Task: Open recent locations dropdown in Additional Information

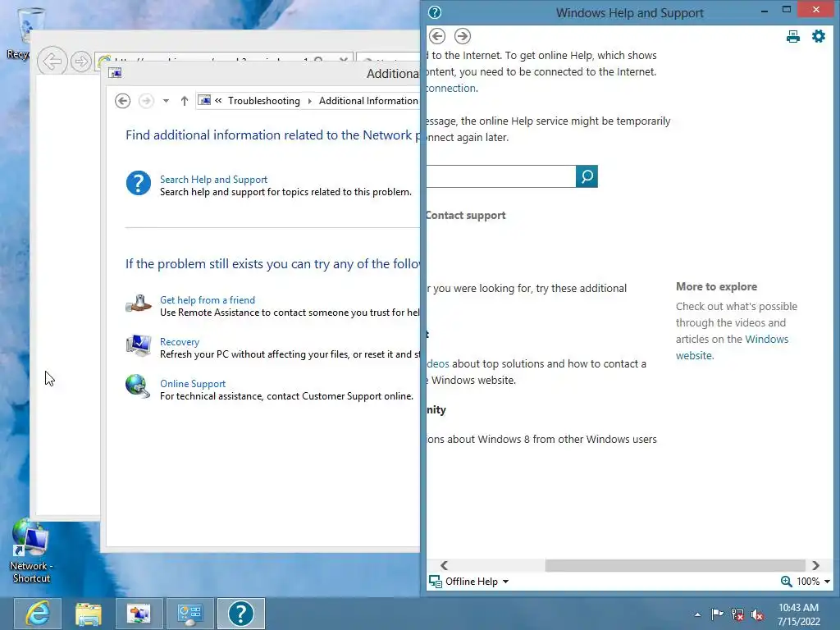Action: click(166, 101)
